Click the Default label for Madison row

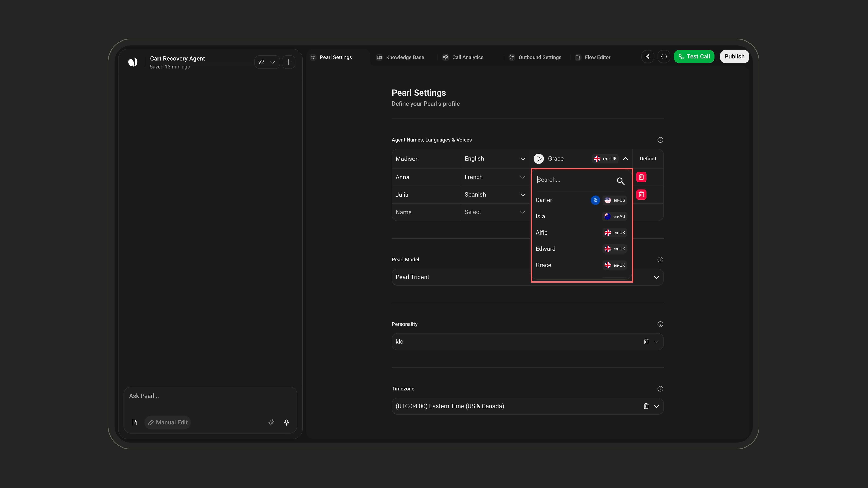648,159
